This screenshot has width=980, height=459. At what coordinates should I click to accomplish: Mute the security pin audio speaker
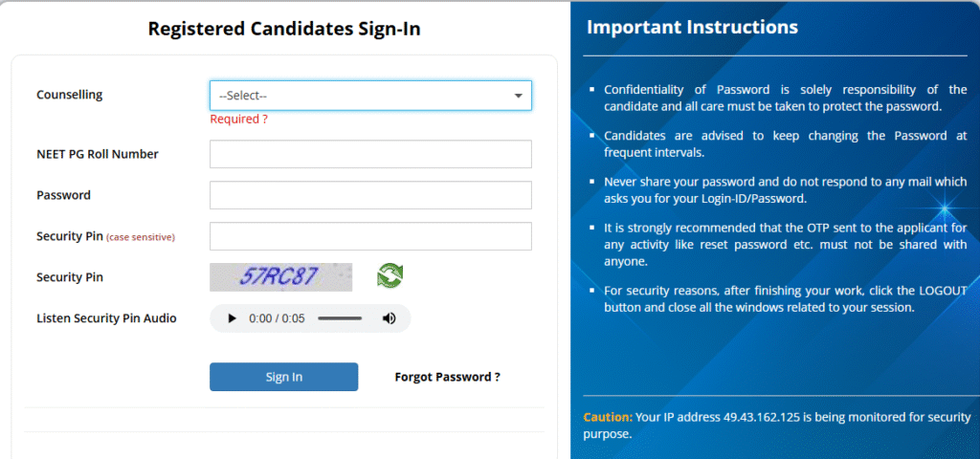(389, 318)
